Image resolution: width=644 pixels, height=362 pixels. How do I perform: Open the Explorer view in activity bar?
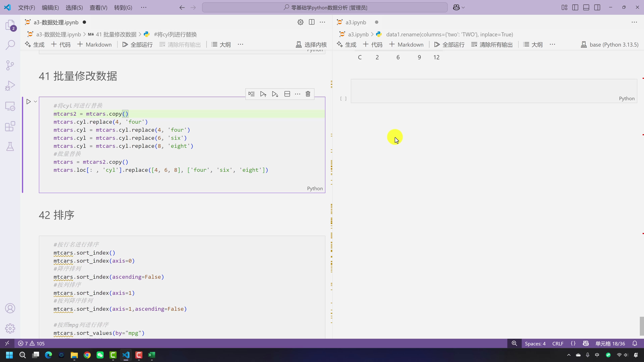10,25
